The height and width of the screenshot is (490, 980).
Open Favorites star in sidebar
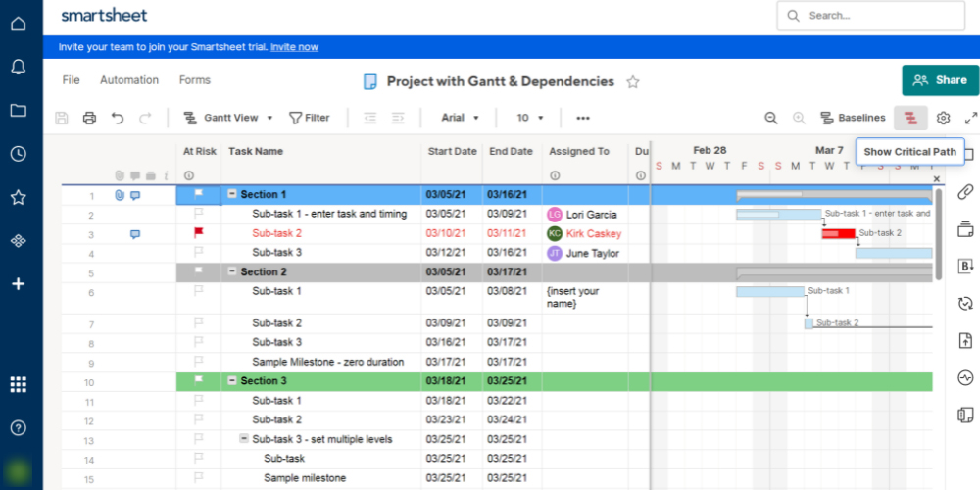tap(19, 198)
